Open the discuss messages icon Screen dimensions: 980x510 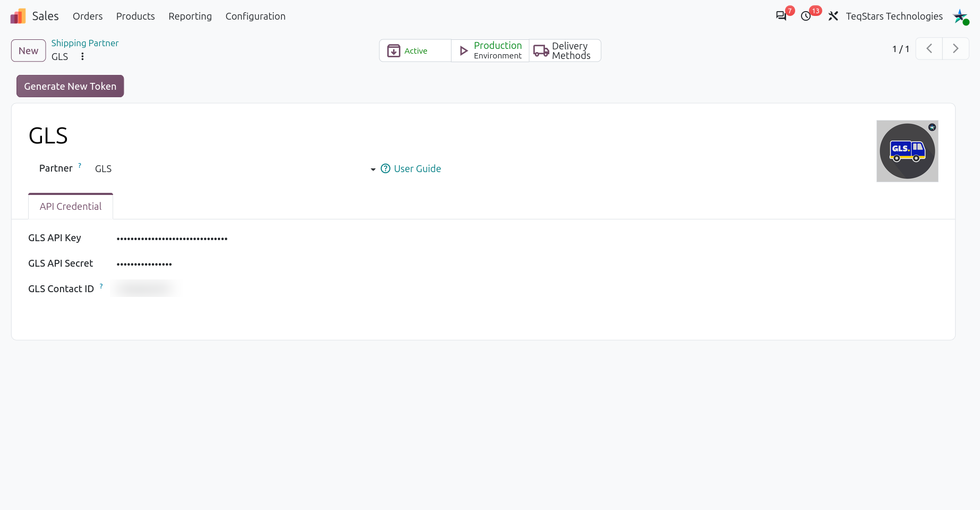pos(781,16)
